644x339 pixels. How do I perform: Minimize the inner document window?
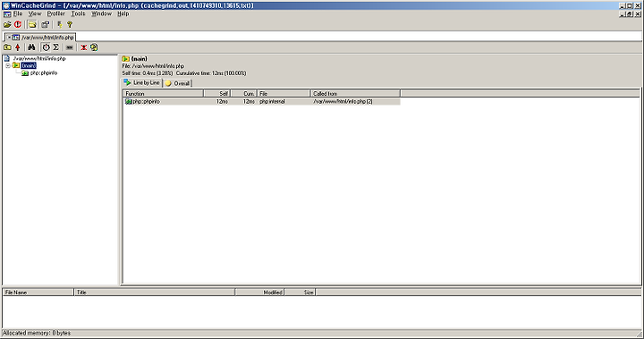pos(623,14)
